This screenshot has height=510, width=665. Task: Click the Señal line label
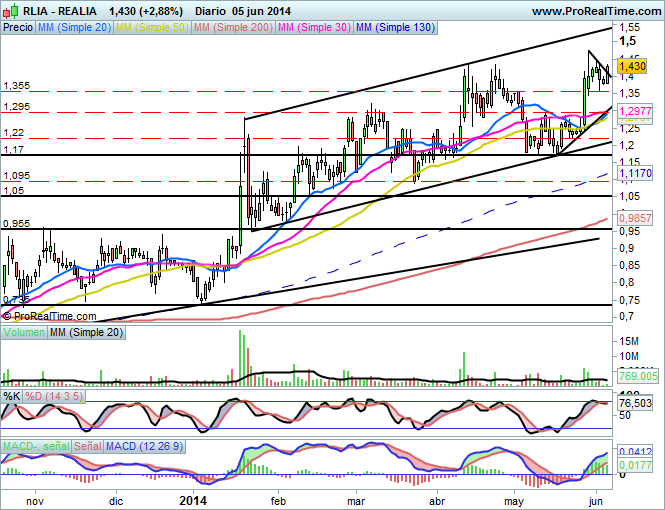(x=88, y=443)
